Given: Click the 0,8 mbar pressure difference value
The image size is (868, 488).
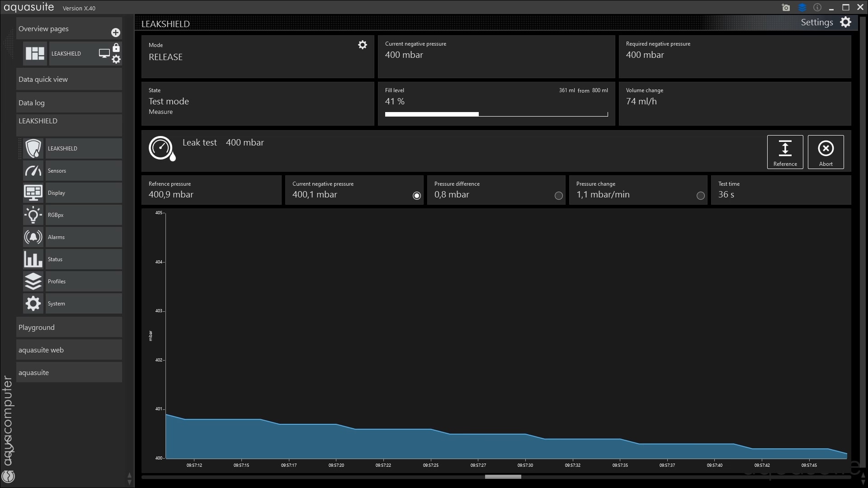Looking at the screenshot, I should point(452,194).
